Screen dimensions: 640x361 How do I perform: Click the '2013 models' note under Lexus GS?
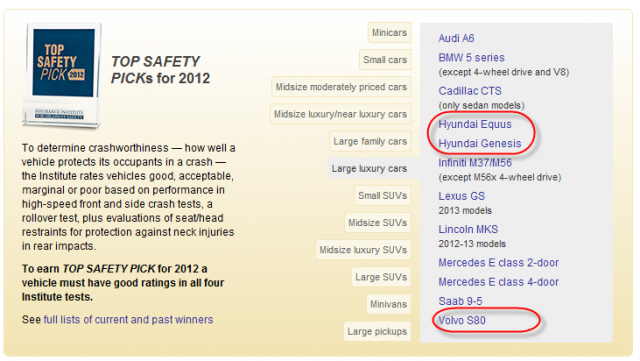(465, 211)
